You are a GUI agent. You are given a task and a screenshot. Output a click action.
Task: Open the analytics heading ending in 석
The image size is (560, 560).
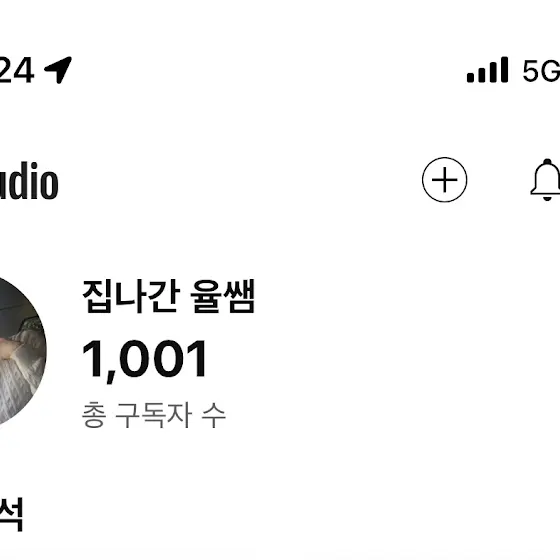point(11,514)
